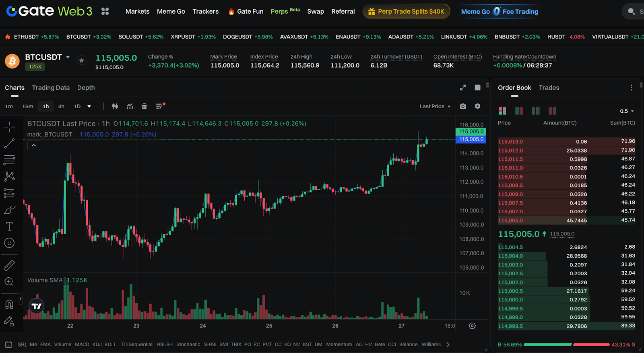Viewport: 644px width, 353px height.
Task: Open 0.5 price grouping dropdown
Action: 627,111
